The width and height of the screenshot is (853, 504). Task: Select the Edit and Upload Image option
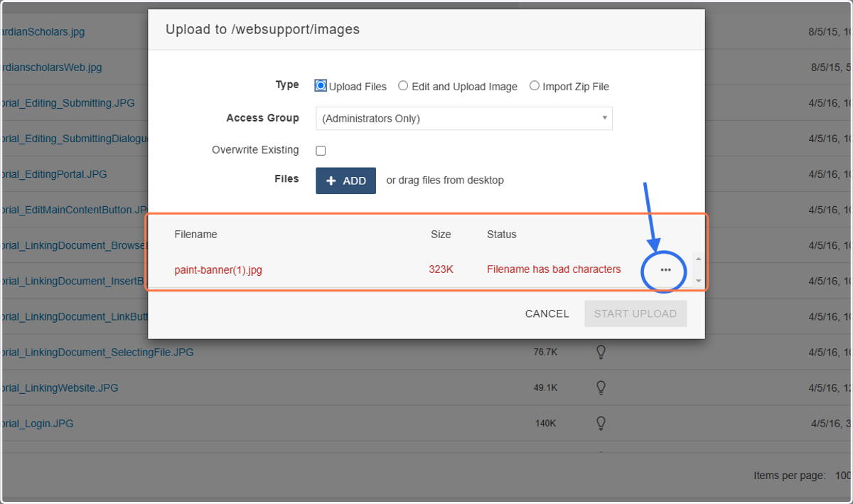[x=403, y=86]
